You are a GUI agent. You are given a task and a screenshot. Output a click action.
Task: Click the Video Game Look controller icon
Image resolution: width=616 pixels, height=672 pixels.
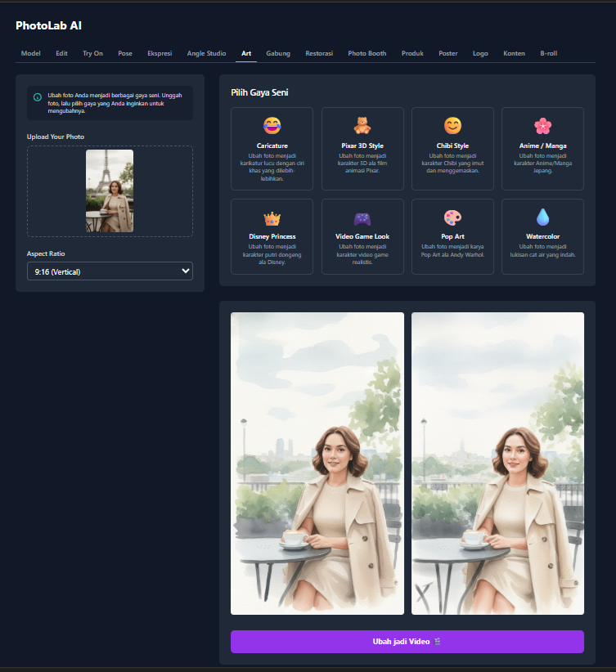[x=362, y=218]
